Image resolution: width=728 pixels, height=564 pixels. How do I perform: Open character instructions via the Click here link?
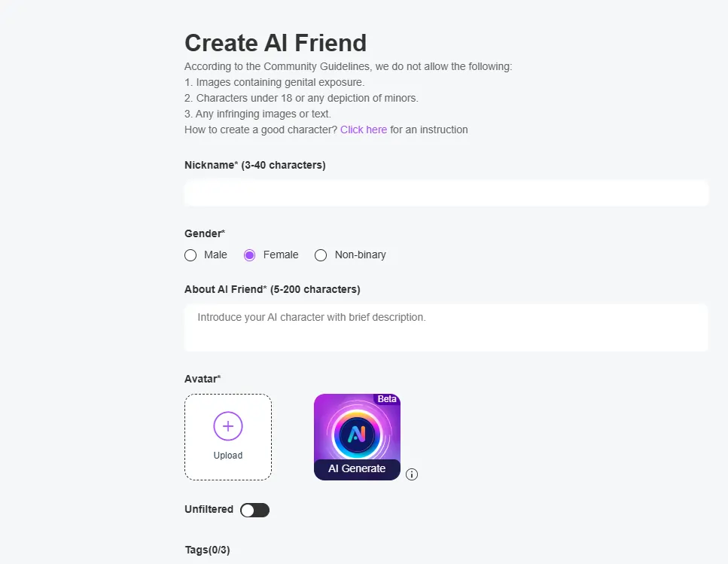[364, 129]
